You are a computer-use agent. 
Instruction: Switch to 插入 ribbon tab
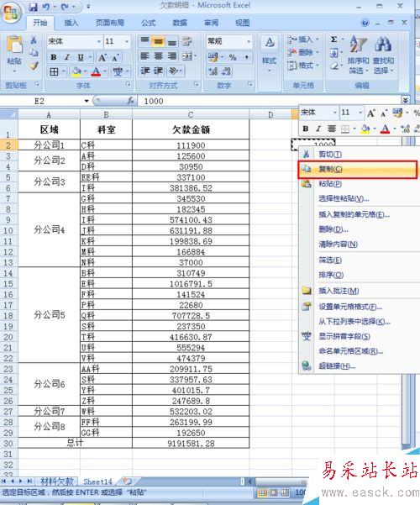71,23
